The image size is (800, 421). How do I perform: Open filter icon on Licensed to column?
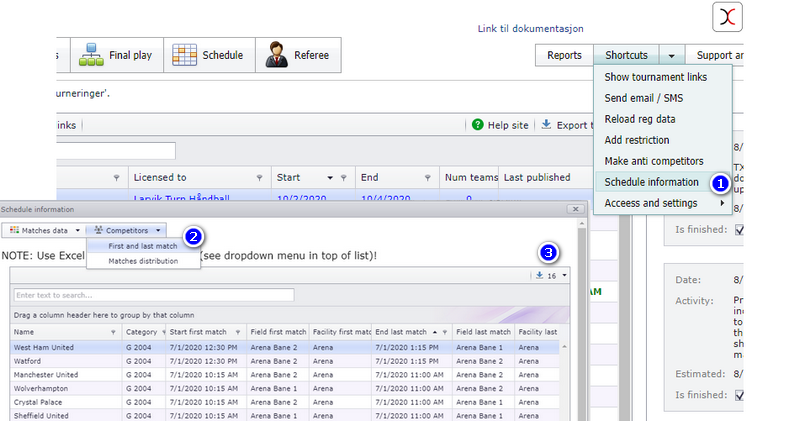(259, 178)
